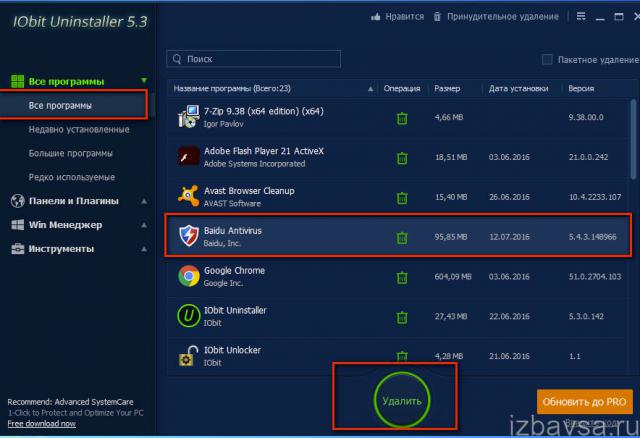Screen dimensions: 640x438
Task: Click the round Удалить button
Action: click(x=402, y=400)
